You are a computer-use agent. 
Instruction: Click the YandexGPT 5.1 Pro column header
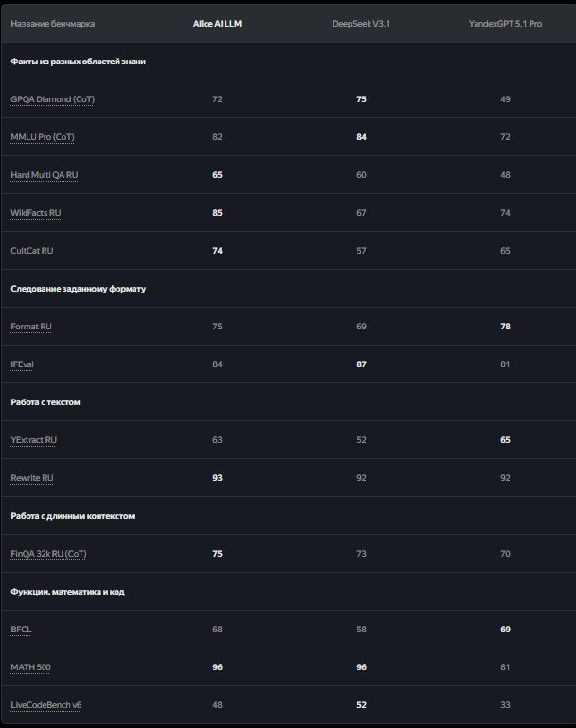click(x=505, y=23)
